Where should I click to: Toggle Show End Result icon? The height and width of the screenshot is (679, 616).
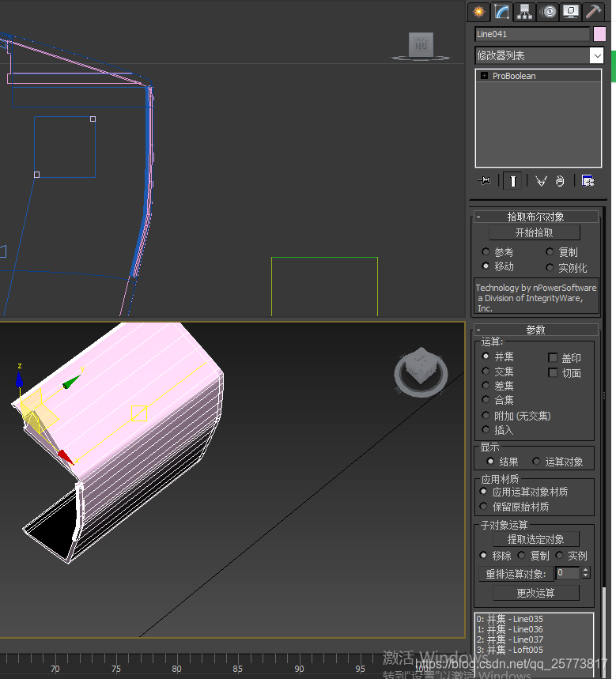[512, 180]
